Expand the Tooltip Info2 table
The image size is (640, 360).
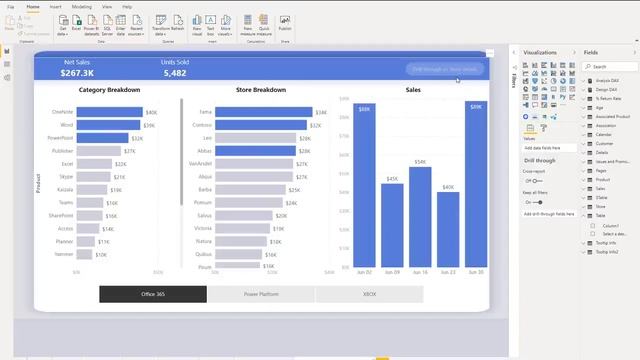[x=584, y=252]
